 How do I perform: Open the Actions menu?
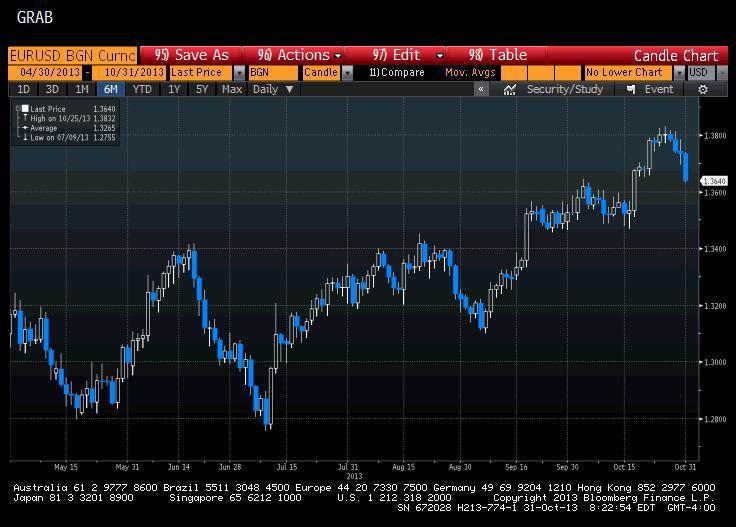point(299,55)
